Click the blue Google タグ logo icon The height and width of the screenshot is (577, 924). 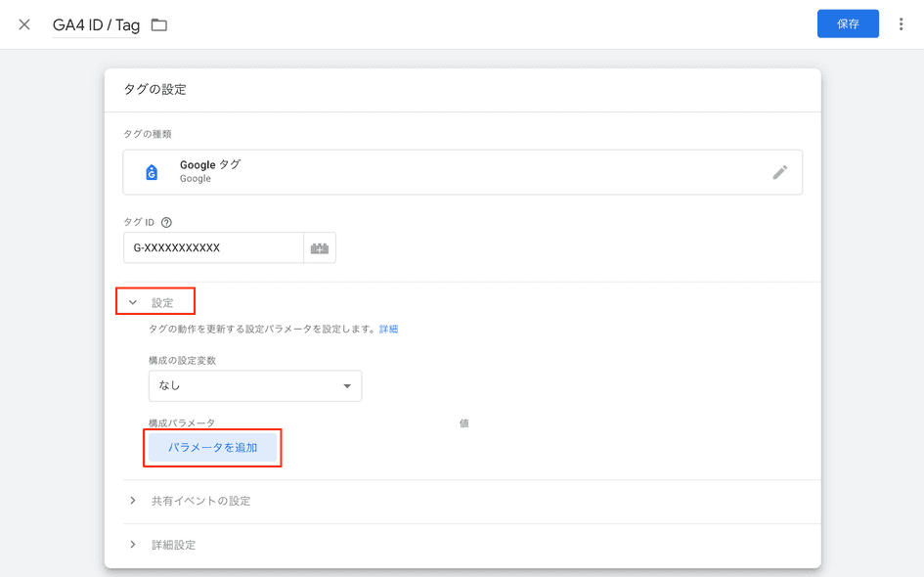click(151, 171)
